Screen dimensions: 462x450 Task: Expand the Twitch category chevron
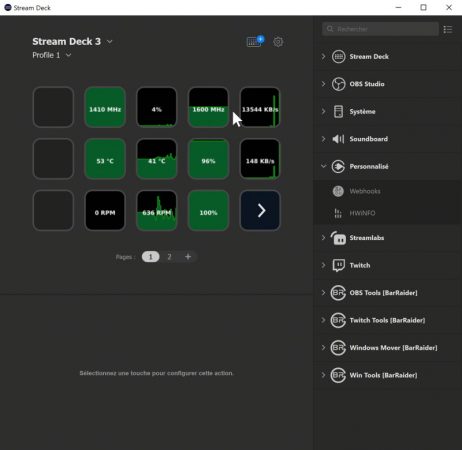coord(323,265)
